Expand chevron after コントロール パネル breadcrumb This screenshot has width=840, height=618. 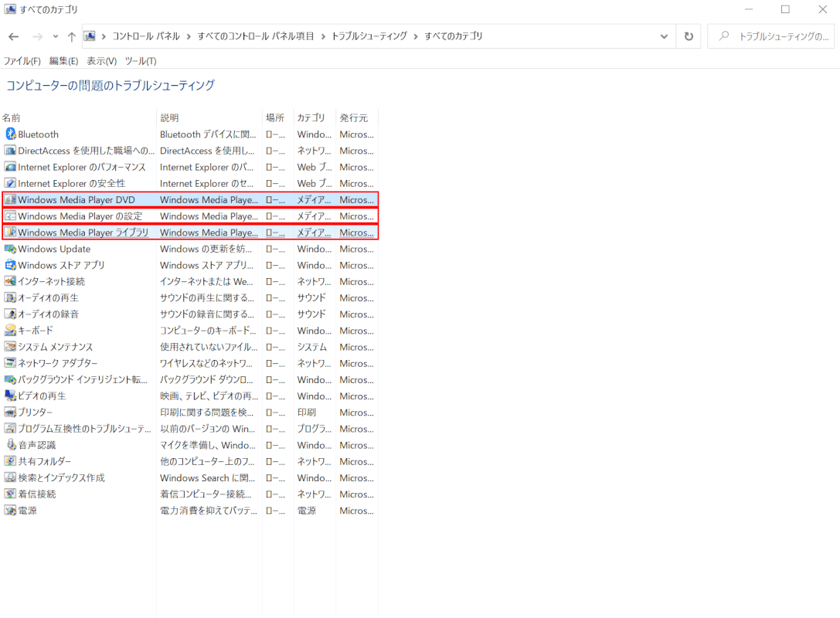click(x=189, y=36)
